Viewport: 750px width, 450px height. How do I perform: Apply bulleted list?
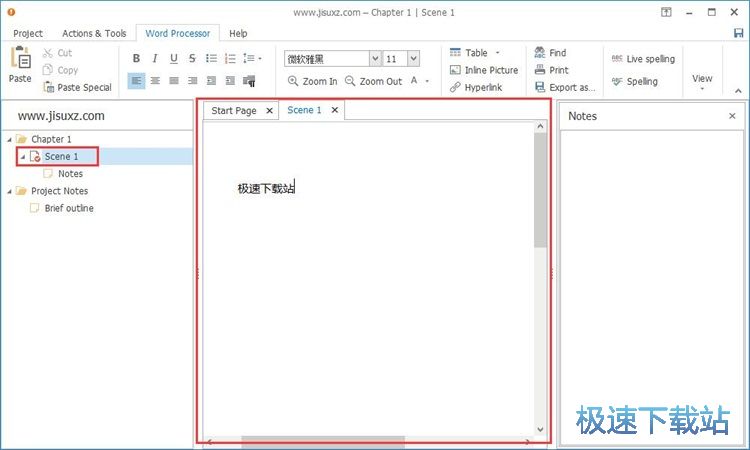tap(211, 58)
